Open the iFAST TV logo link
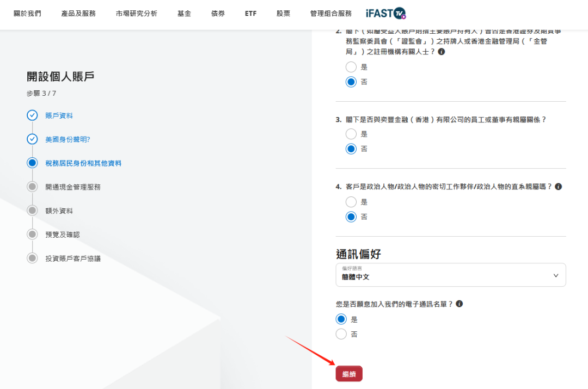Screen dimensions: 588x389 pos(386,14)
